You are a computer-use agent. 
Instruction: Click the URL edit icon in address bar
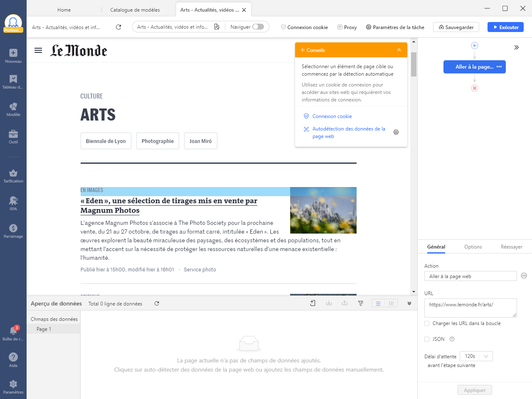(217, 27)
